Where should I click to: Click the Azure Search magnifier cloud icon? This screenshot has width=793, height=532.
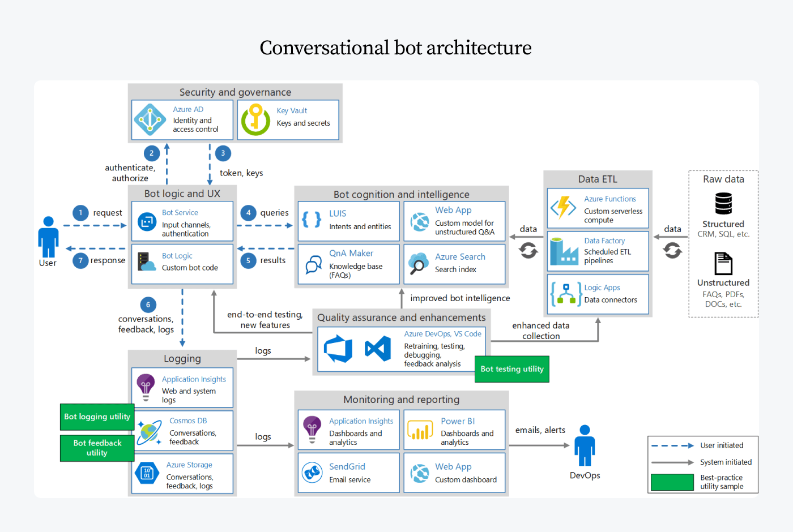click(419, 264)
